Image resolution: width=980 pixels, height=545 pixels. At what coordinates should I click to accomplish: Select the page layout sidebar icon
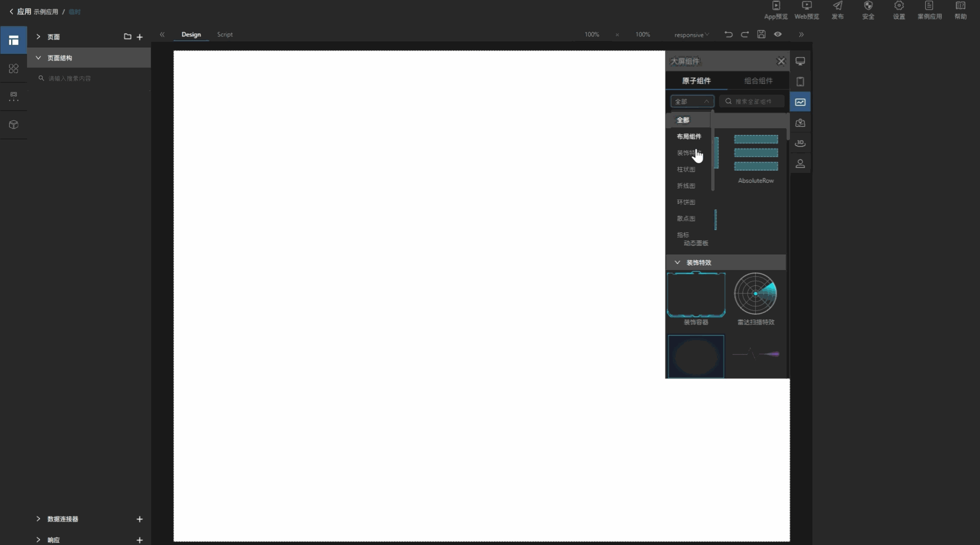14,40
